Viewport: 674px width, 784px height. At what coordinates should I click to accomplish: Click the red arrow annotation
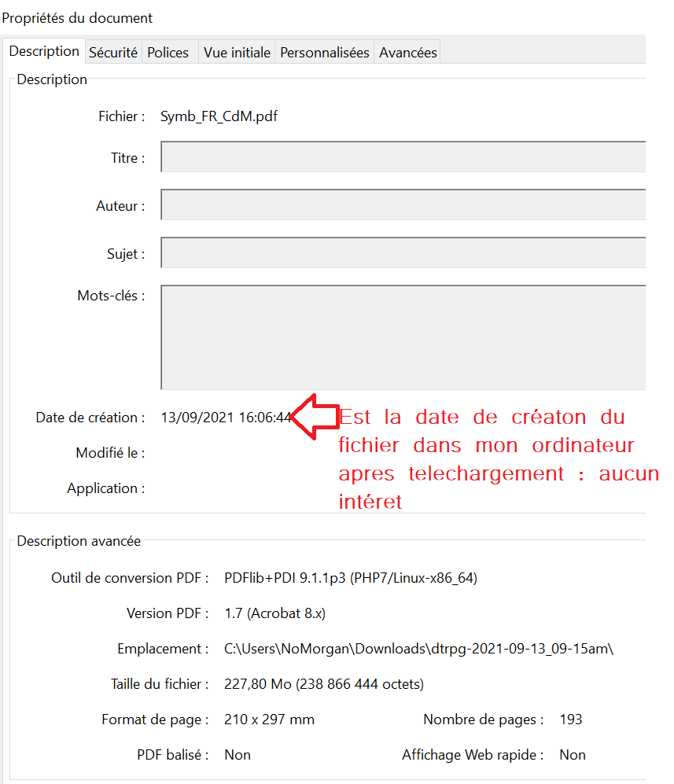[312, 416]
